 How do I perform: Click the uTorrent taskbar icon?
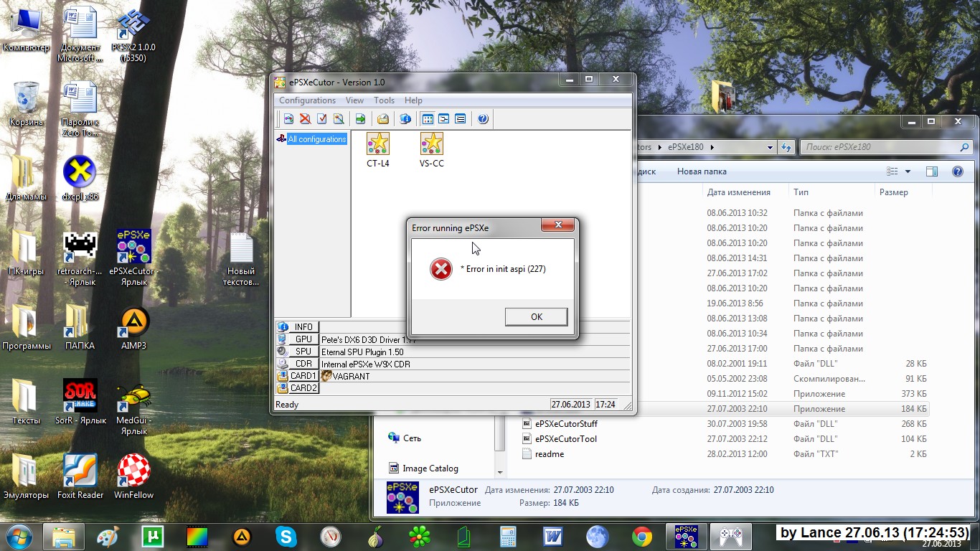[x=152, y=537]
